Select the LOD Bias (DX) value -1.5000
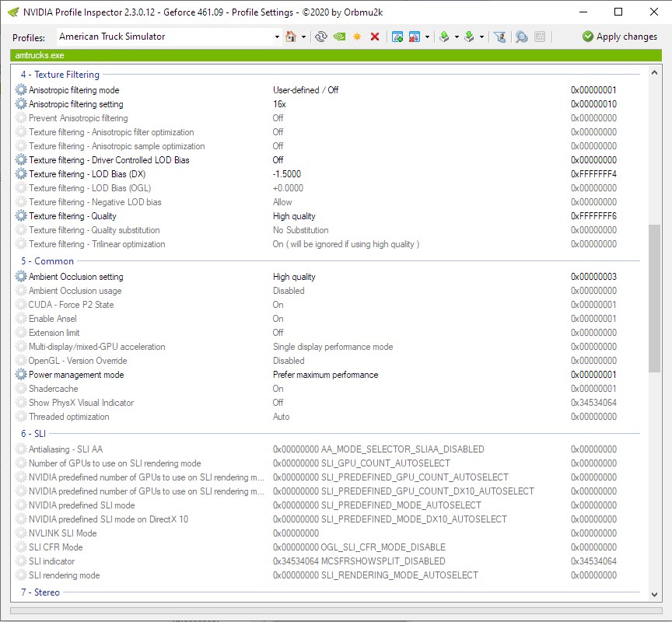This screenshot has height=622, width=672. [287, 174]
